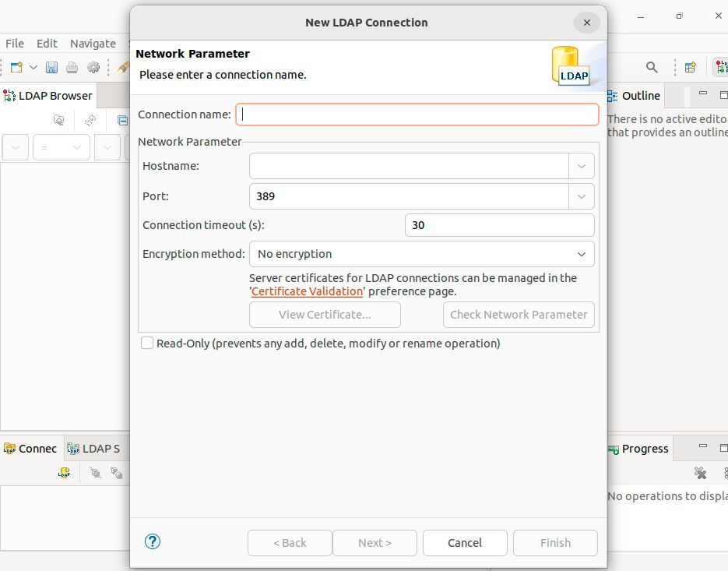728x571 pixels.
Task: Open the Hostname dropdown list
Action: point(581,165)
